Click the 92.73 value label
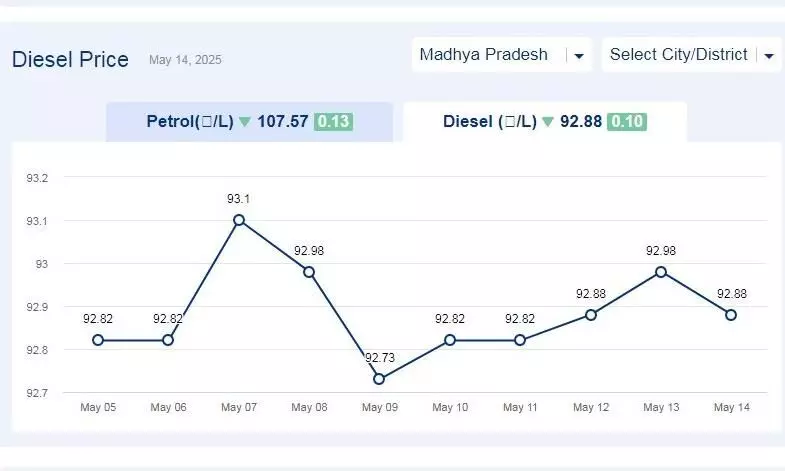Viewport: 785px width, 471px height. pyautogui.click(x=380, y=357)
